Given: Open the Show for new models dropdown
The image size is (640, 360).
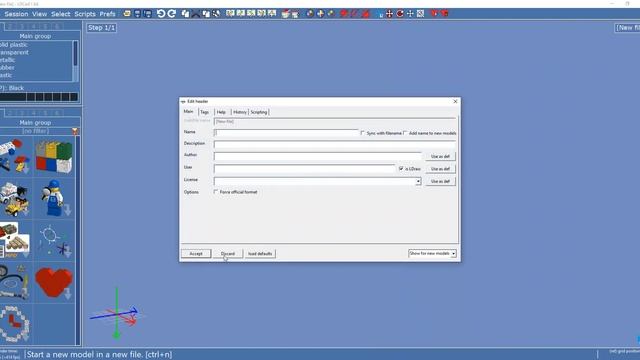Looking at the screenshot, I should point(432,253).
